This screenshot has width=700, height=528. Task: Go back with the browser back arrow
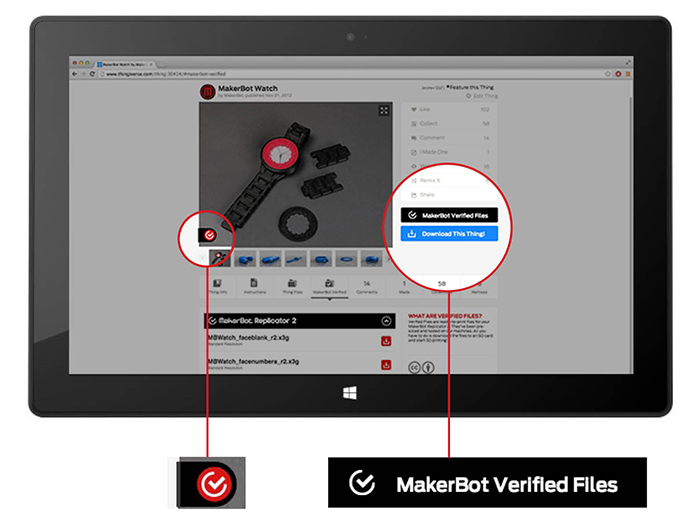coord(75,74)
